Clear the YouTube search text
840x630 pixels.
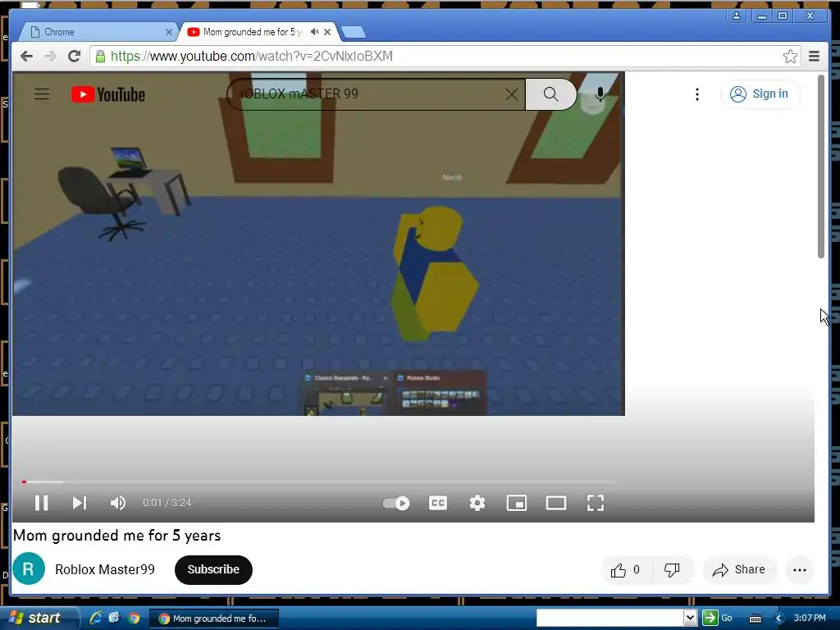pyautogui.click(x=512, y=94)
